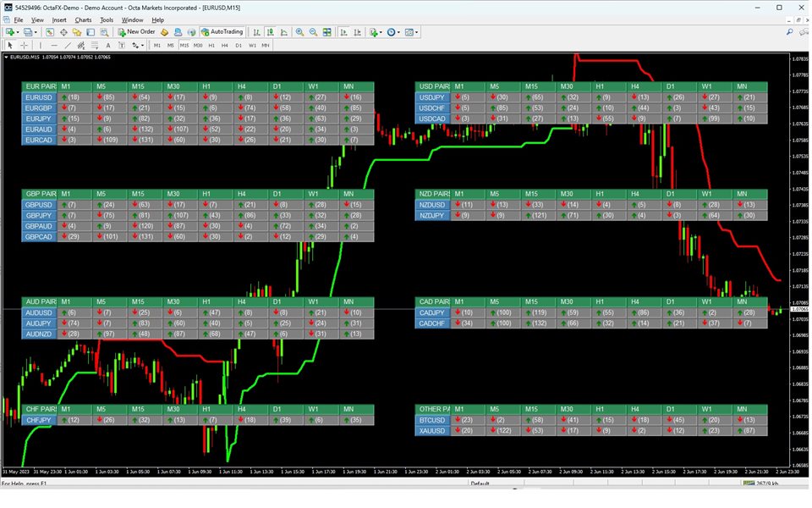Image resolution: width=812 pixels, height=508 pixels.
Task: Switch chart to bar chart style
Action: (x=256, y=32)
